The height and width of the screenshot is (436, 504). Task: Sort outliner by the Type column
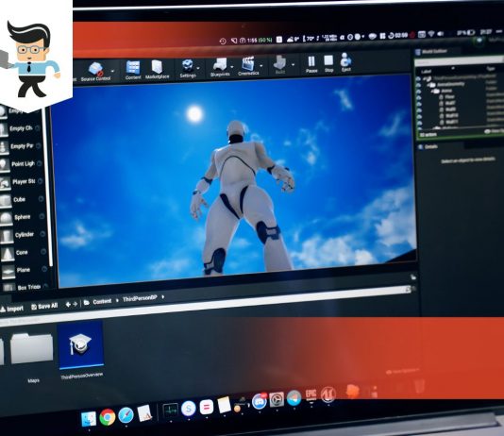[x=491, y=69]
